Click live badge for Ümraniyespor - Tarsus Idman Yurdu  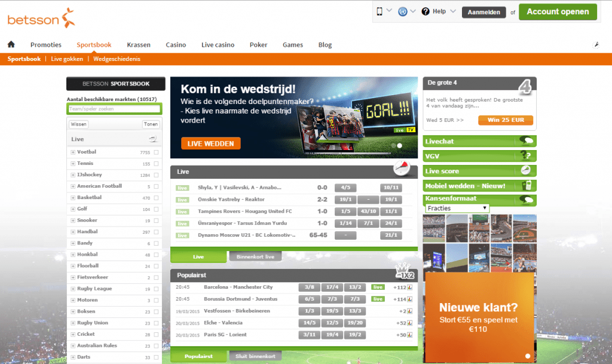[x=182, y=224]
